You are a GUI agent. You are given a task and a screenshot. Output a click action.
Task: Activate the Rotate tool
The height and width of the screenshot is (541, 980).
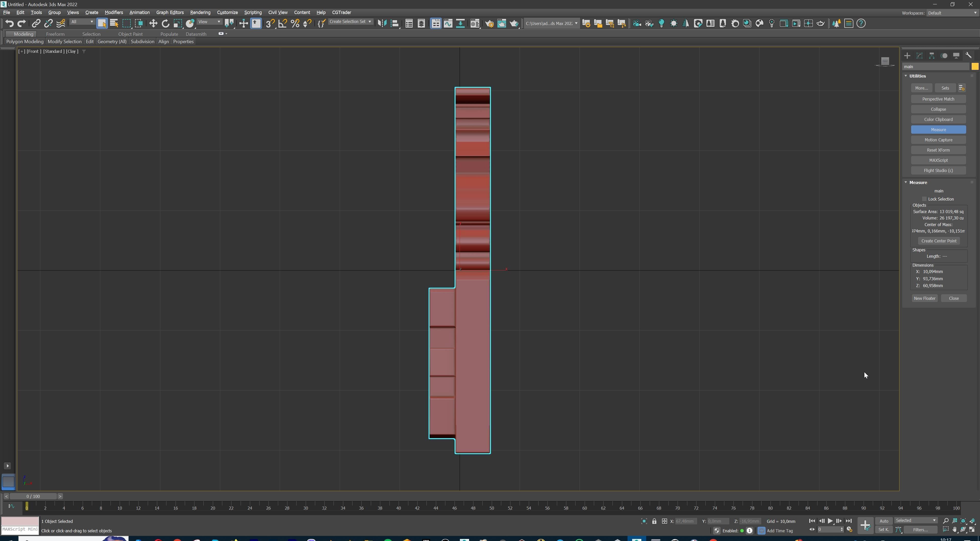tap(165, 23)
